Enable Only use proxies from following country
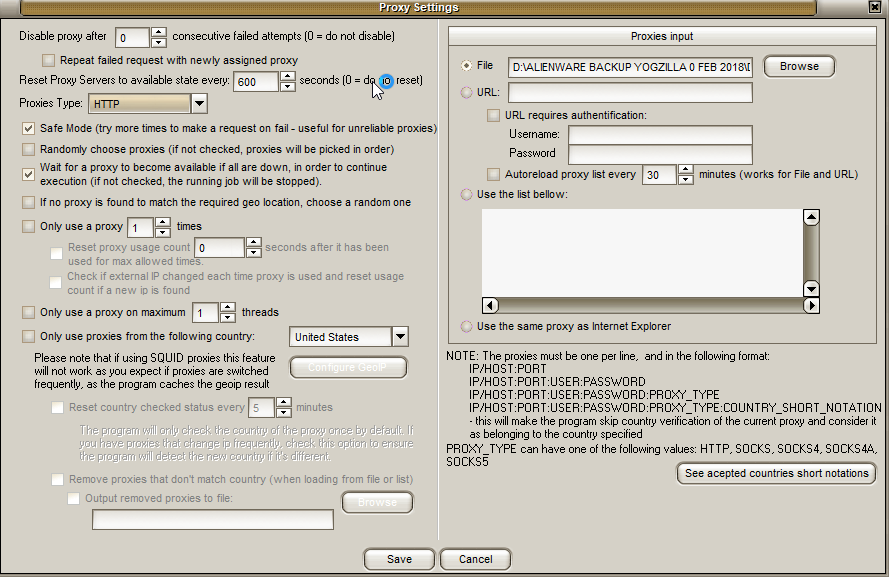This screenshot has width=889, height=577. (x=28, y=337)
